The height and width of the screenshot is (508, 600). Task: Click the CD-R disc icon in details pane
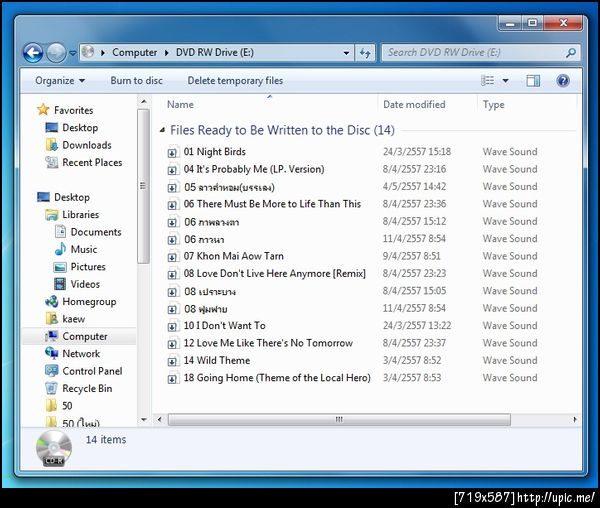54,448
